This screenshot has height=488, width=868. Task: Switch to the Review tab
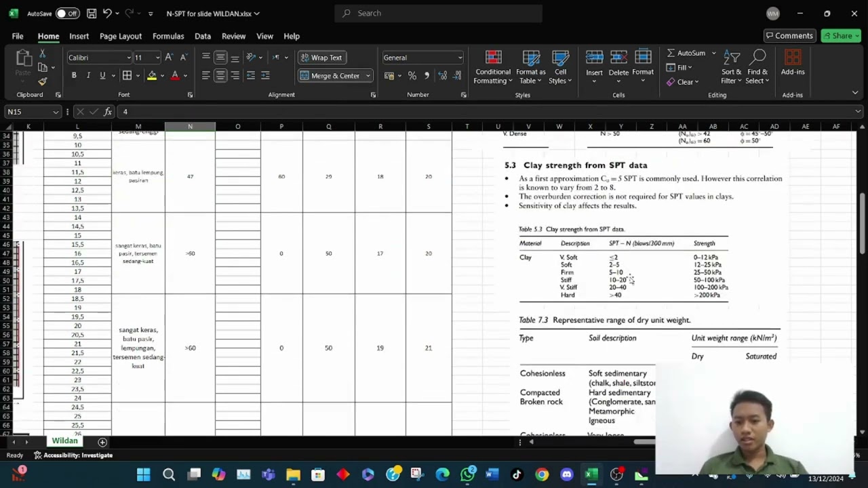click(x=233, y=36)
